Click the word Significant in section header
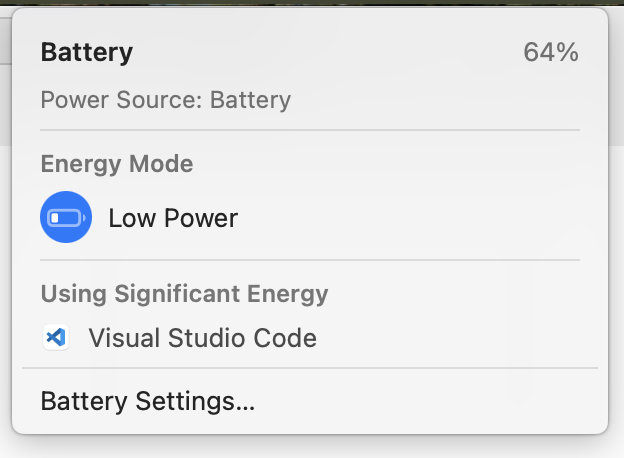 pos(177,294)
